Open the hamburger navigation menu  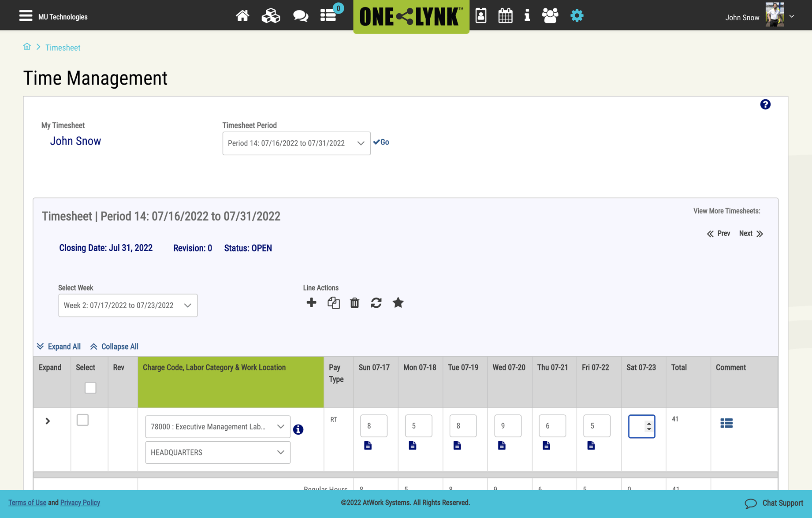coord(26,15)
